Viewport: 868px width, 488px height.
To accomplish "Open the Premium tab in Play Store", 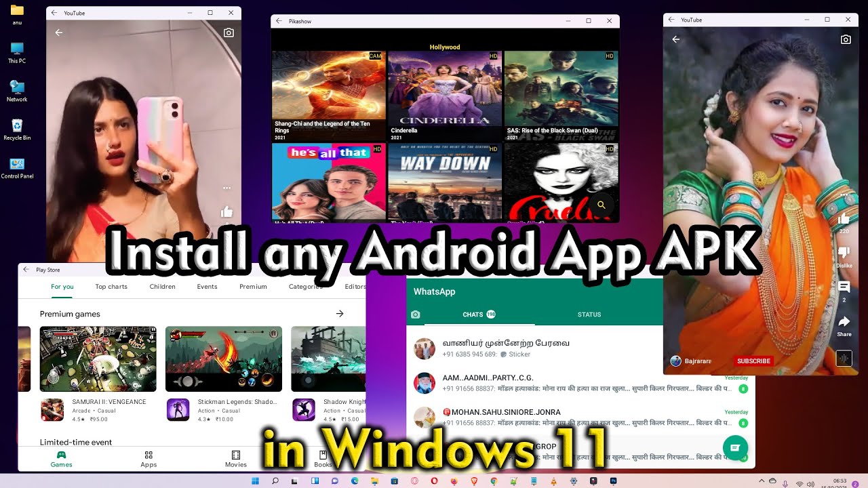I will (x=253, y=287).
